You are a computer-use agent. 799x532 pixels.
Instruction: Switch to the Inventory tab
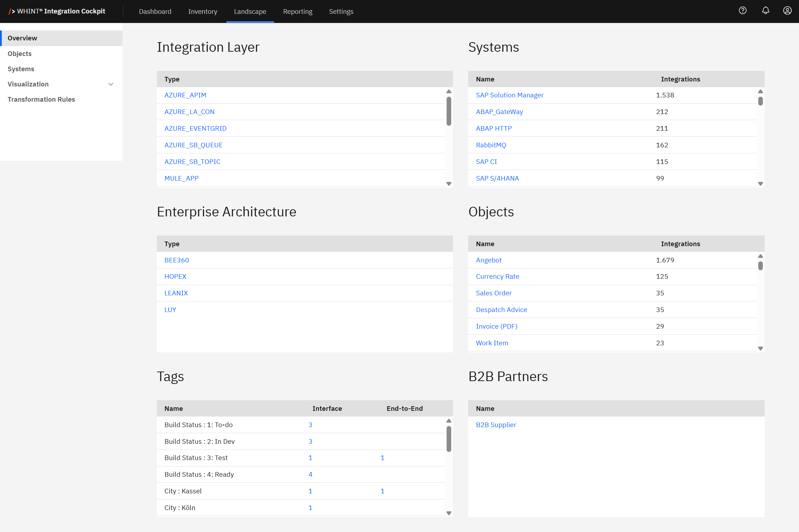click(x=203, y=11)
